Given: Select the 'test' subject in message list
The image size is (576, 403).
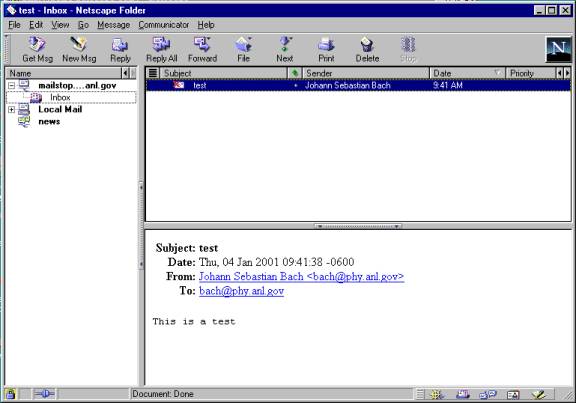Looking at the screenshot, I should tap(200, 86).
